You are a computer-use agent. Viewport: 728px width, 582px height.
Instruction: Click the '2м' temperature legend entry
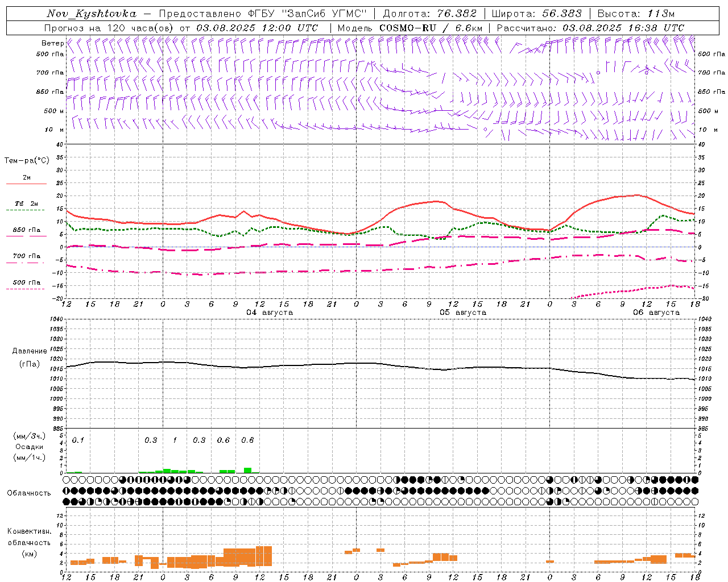point(27,178)
